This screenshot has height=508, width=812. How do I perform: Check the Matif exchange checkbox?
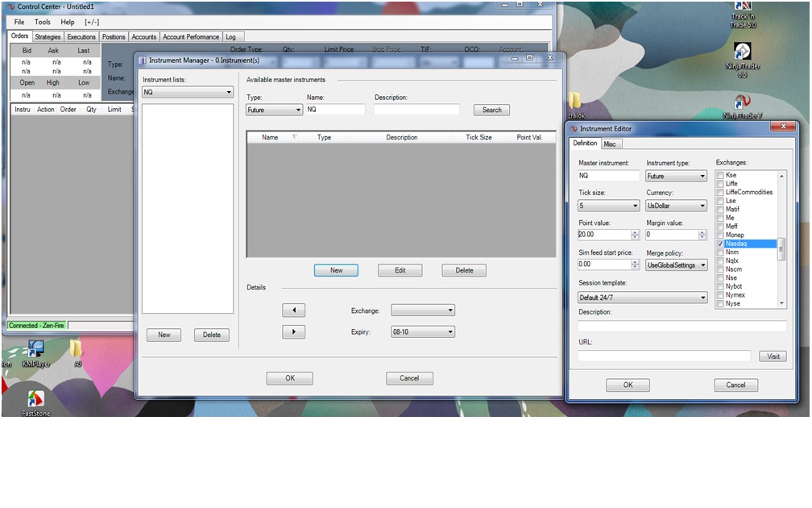tap(720, 210)
